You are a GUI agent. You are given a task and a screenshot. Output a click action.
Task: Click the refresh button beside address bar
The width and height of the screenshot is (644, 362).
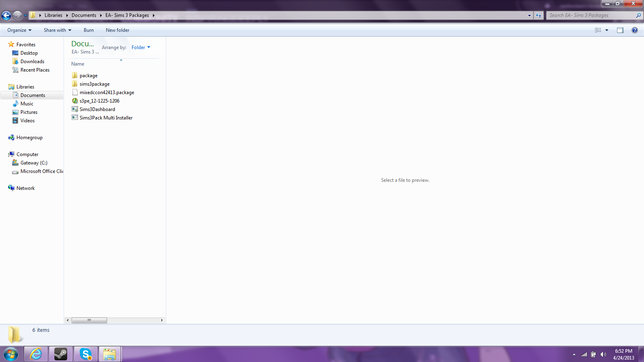pyautogui.click(x=539, y=15)
